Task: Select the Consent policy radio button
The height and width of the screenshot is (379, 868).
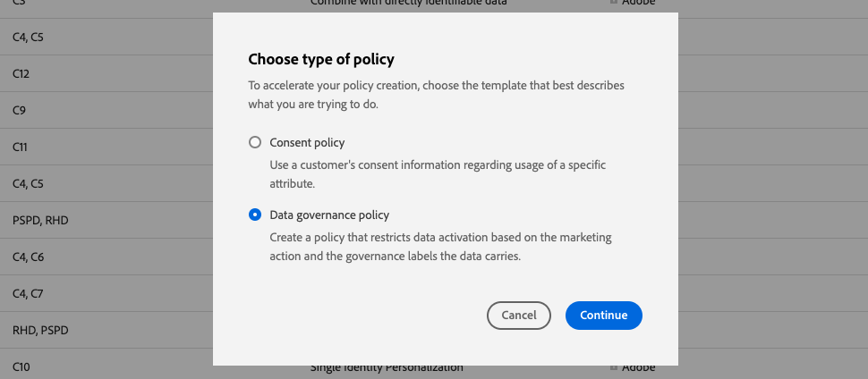Action: coord(255,143)
